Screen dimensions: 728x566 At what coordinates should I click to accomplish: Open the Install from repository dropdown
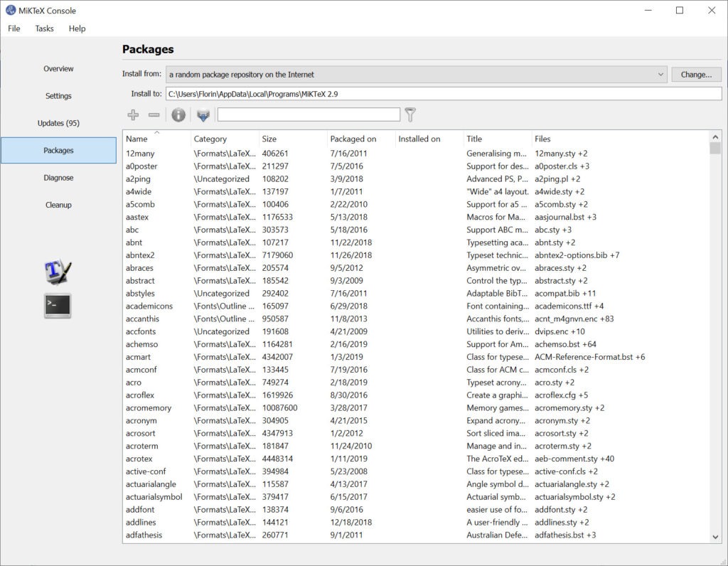417,74
